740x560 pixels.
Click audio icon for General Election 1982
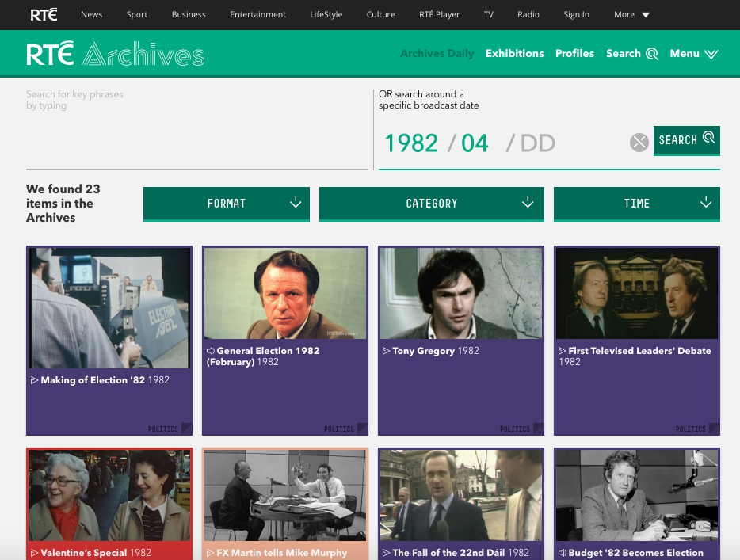coord(211,351)
